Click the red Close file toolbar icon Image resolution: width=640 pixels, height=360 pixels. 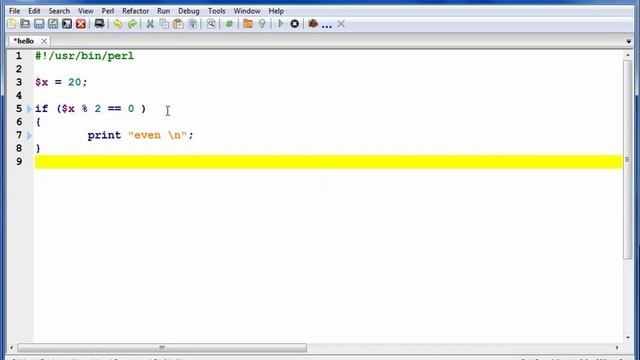point(81,24)
